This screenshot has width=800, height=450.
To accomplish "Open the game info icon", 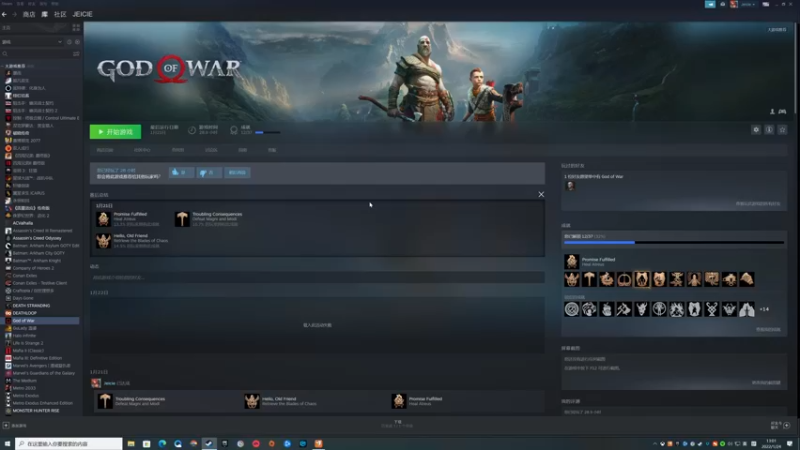I will 769,130.
